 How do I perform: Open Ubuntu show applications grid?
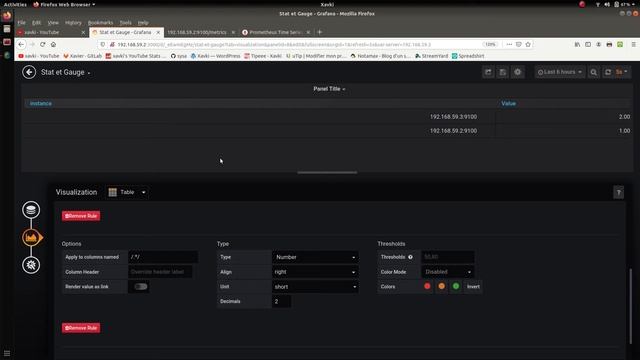[7, 353]
